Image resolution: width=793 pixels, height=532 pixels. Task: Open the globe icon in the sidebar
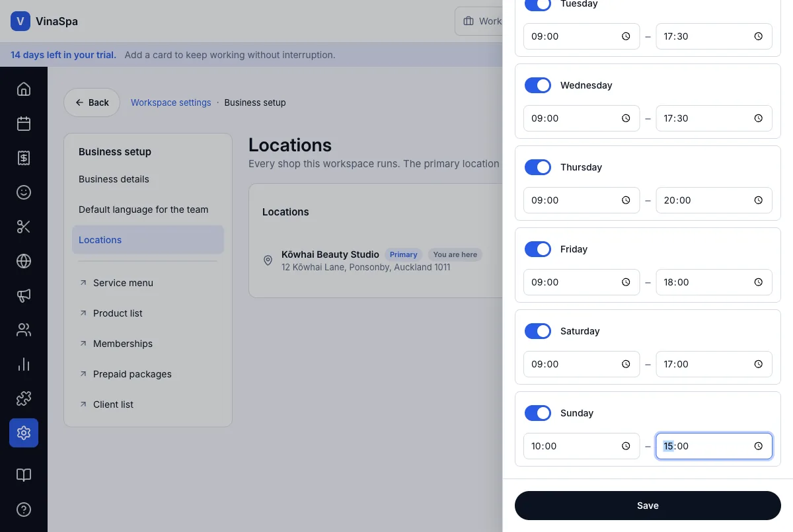coord(24,261)
